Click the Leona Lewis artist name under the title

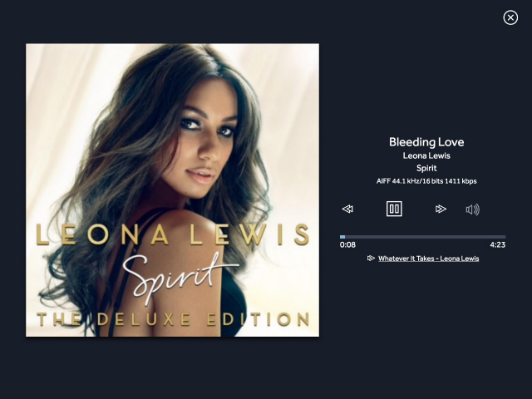click(426, 155)
